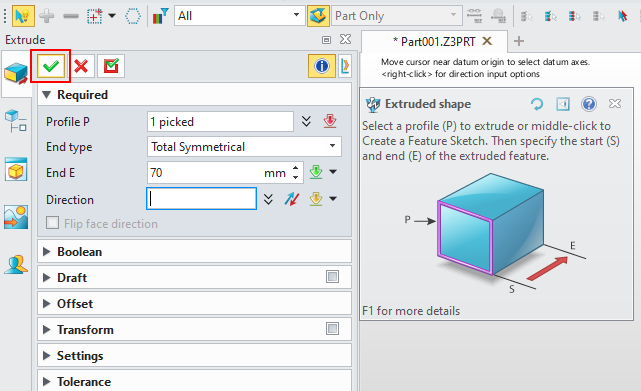The width and height of the screenshot is (641, 391).
Task: Add a new document tab with plus
Action: pyautogui.click(x=519, y=41)
